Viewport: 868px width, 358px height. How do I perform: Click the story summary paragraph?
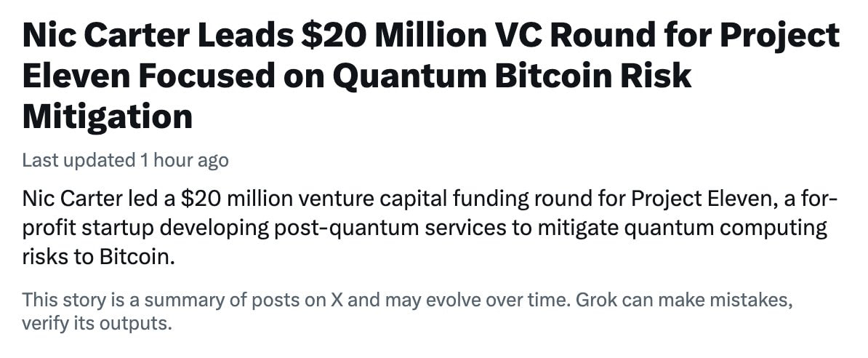click(429, 228)
